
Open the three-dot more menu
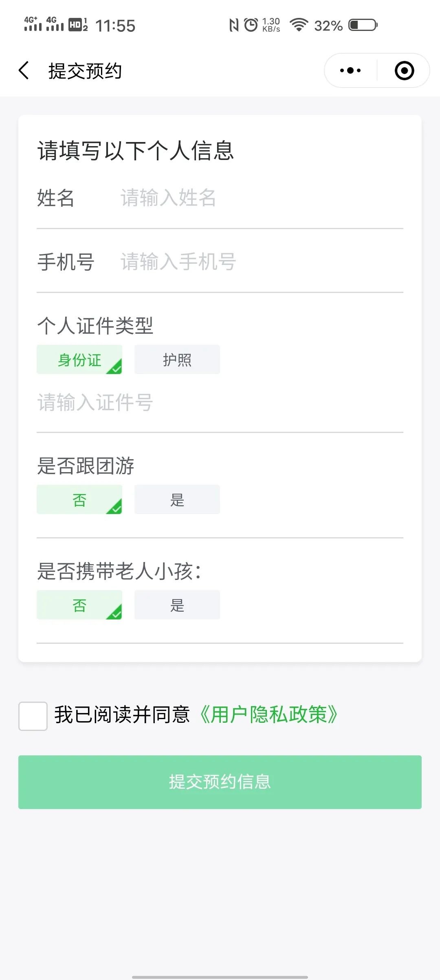[x=350, y=71]
